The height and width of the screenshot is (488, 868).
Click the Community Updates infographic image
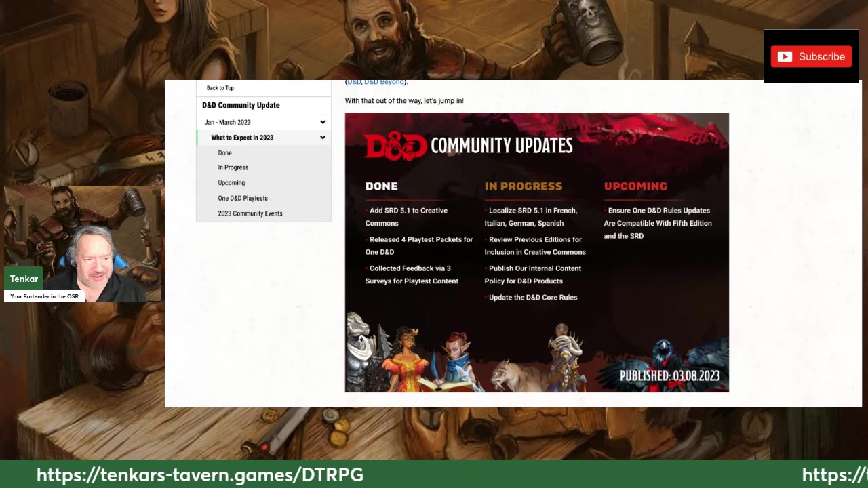pos(537,252)
